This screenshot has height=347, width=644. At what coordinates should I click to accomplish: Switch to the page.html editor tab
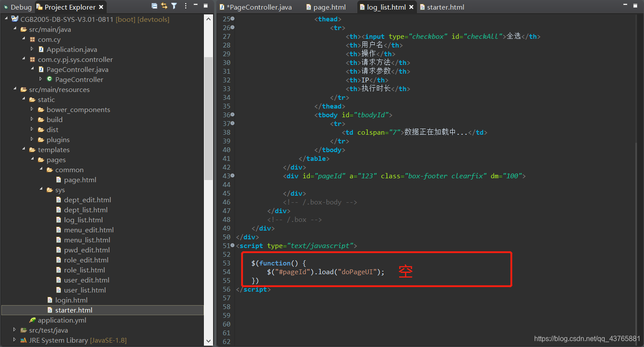(325, 7)
